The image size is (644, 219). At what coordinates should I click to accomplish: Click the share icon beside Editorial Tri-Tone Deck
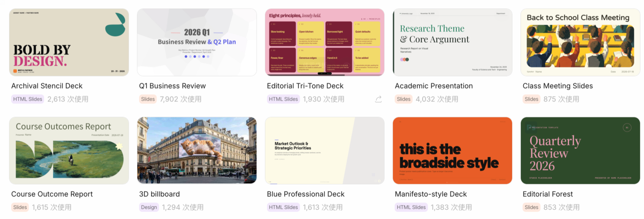click(378, 99)
